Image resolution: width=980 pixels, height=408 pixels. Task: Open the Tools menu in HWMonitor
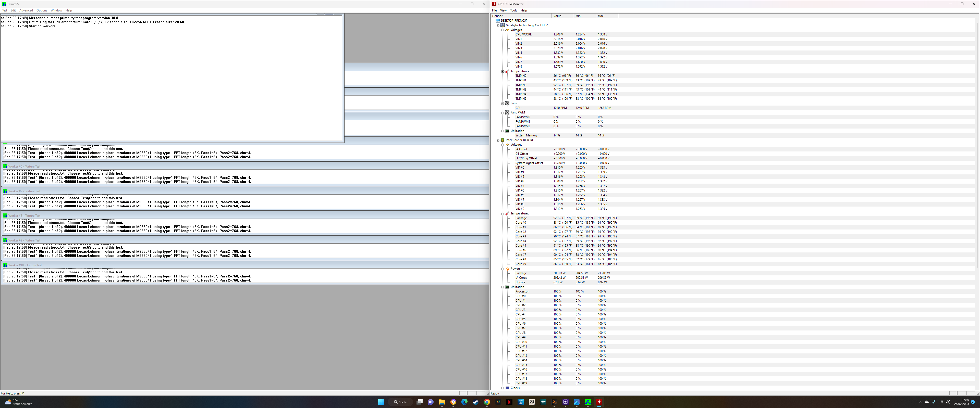click(513, 10)
